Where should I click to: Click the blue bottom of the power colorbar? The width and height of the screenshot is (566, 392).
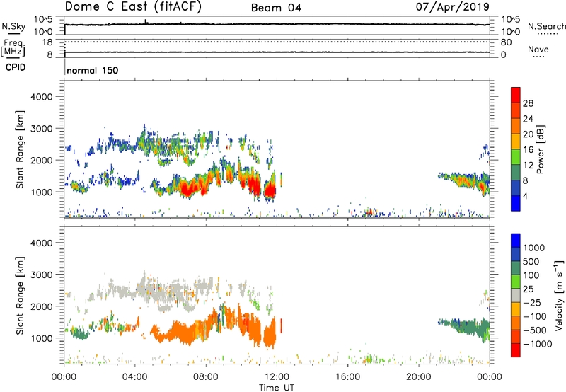pyautogui.click(x=516, y=203)
